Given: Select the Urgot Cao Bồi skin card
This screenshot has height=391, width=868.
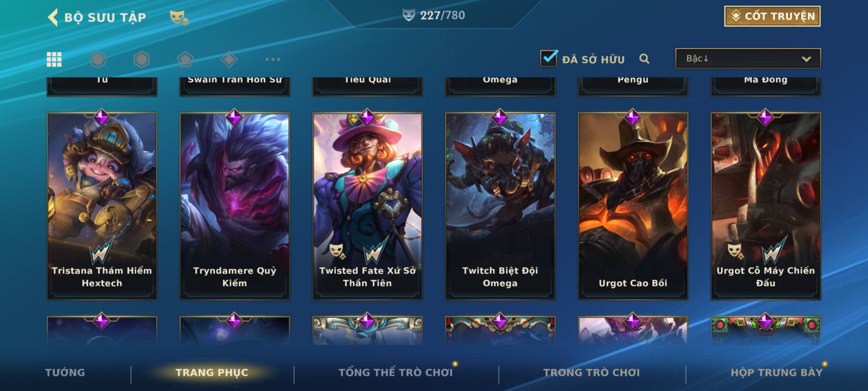Looking at the screenshot, I should 633,206.
